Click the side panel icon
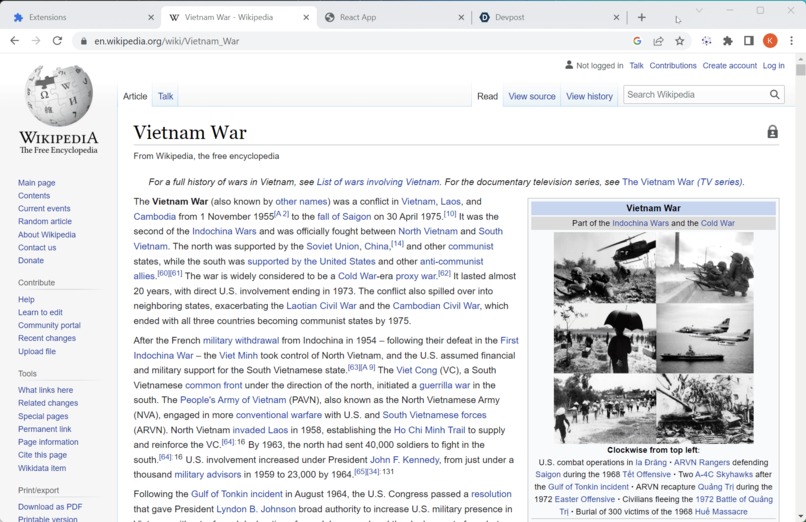The width and height of the screenshot is (806, 522). pos(748,41)
